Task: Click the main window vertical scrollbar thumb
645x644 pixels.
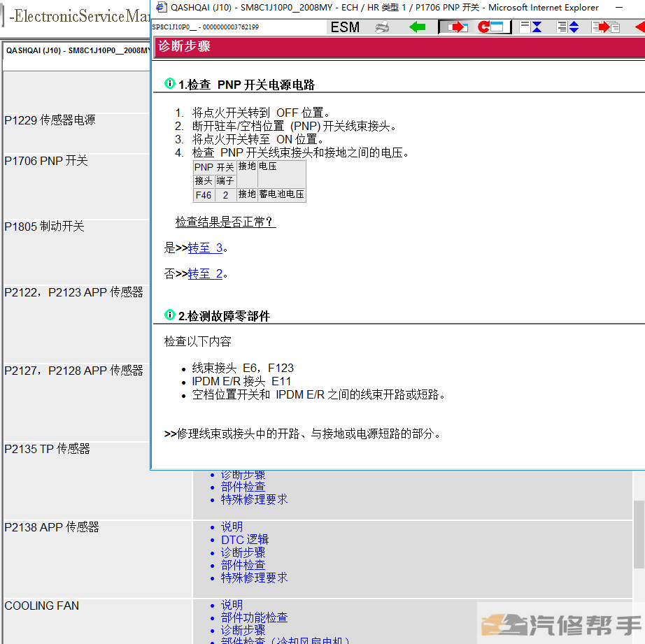Action: (639, 535)
